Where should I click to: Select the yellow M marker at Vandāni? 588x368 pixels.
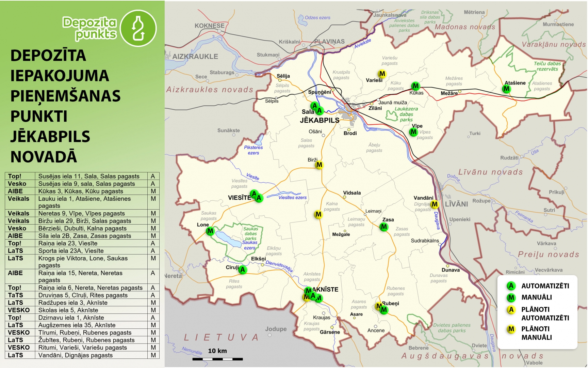tap(435, 204)
